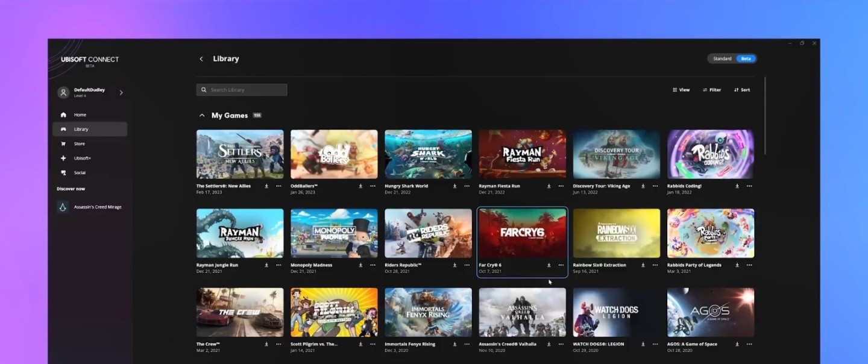Open the Immortals Fenyx Rising cover thumbnail
Image resolution: width=868 pixels, height=364 pixels.
pos(429,312)
